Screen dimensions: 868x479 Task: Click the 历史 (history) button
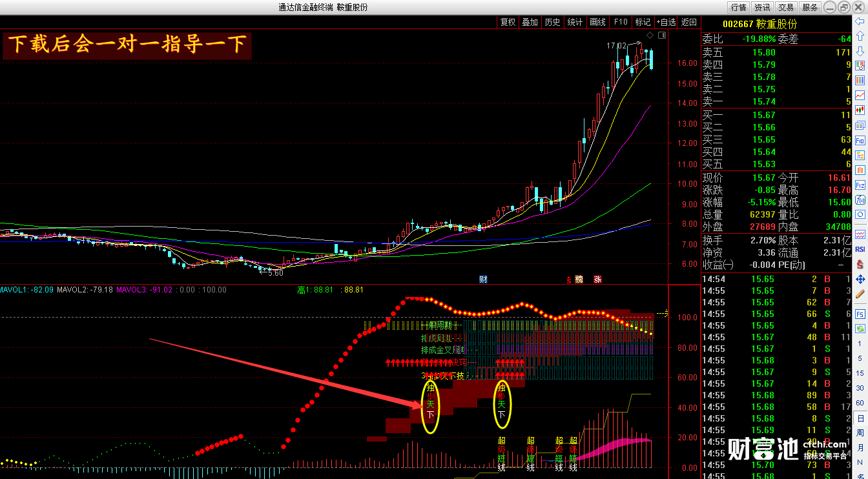(553, 22)
